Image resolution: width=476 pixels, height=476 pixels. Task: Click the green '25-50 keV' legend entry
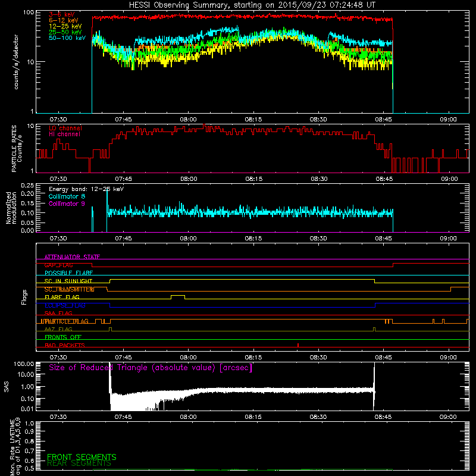(x=65, y=32)
